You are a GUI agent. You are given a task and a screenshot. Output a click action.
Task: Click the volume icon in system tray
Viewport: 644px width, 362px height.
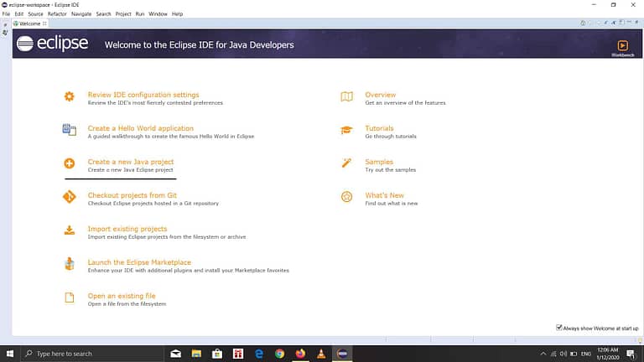[563, 354]
